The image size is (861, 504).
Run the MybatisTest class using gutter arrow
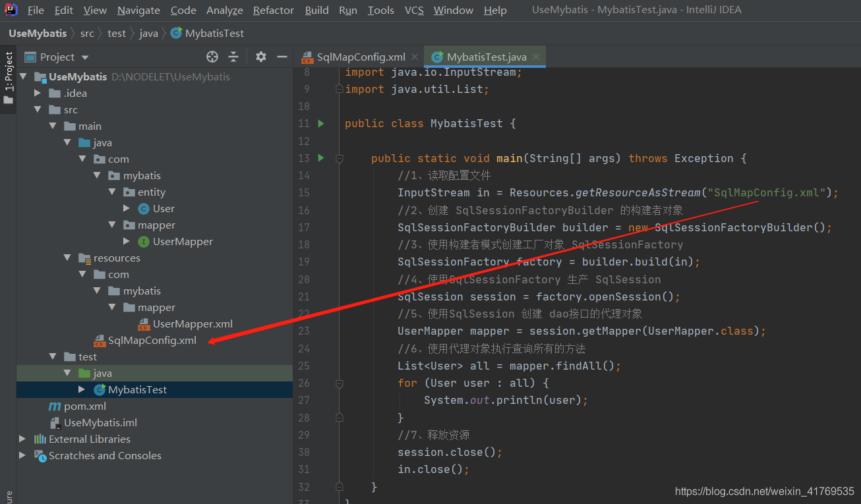(x=321, y=123)
